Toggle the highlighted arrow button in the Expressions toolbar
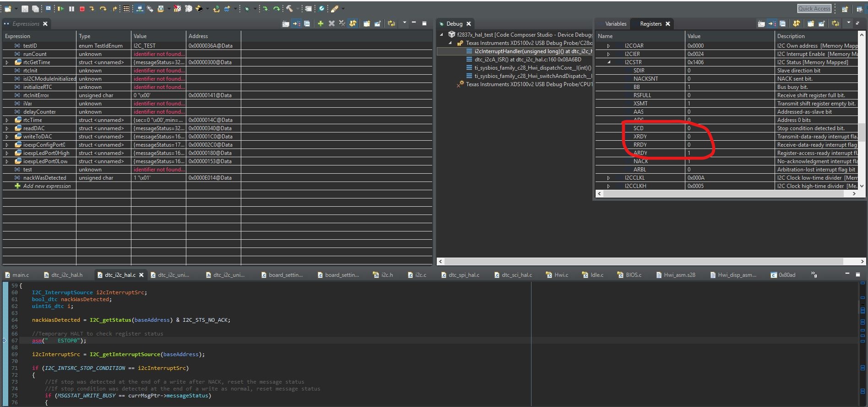The width and height of the screenshot is (868, 407). coord(296,23)
